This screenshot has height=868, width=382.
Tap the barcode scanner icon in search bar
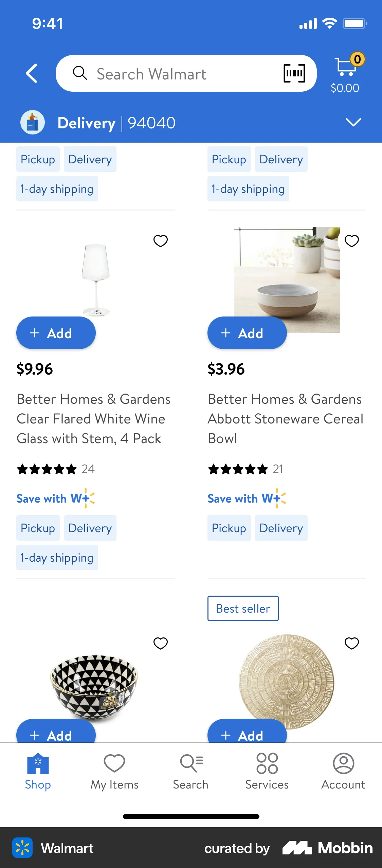click(294, 73)
